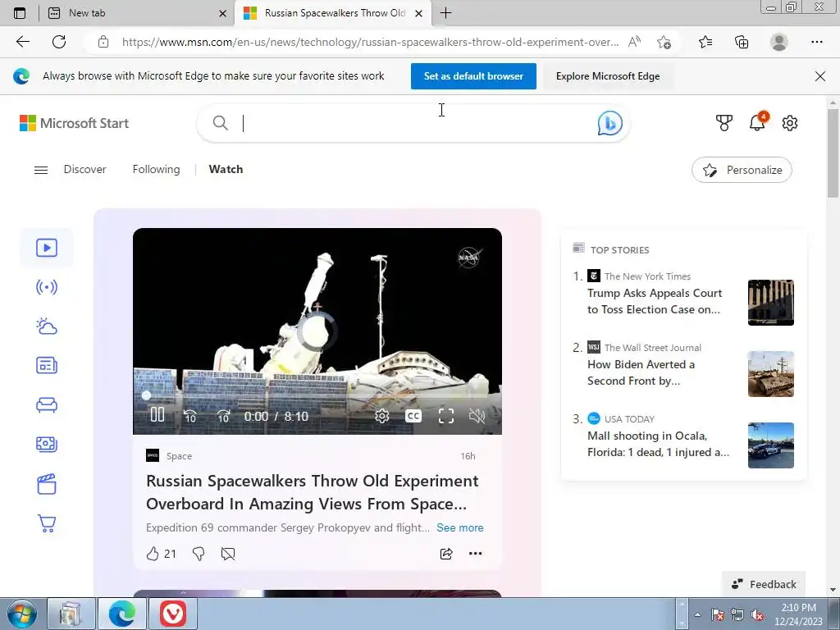The image size is (840, 630).
Task: Open a new tab with plus button
Action: 445,13
